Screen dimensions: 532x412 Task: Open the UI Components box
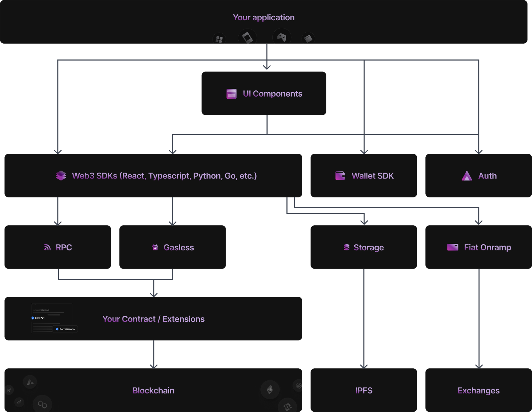click(264, 93)
